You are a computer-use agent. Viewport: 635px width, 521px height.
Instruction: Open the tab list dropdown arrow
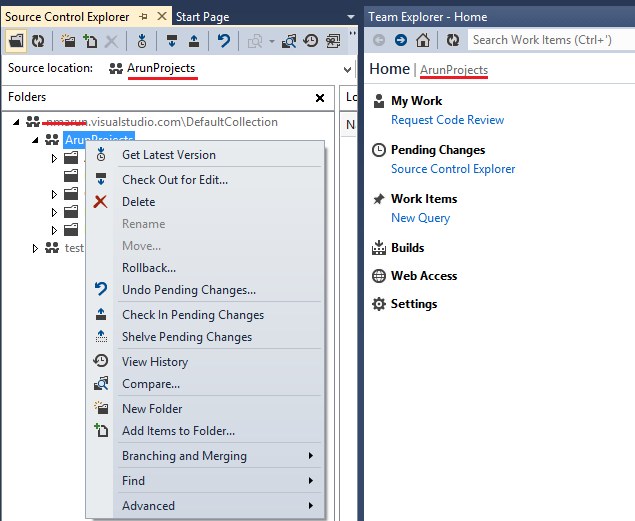click(x=351, y=17)
